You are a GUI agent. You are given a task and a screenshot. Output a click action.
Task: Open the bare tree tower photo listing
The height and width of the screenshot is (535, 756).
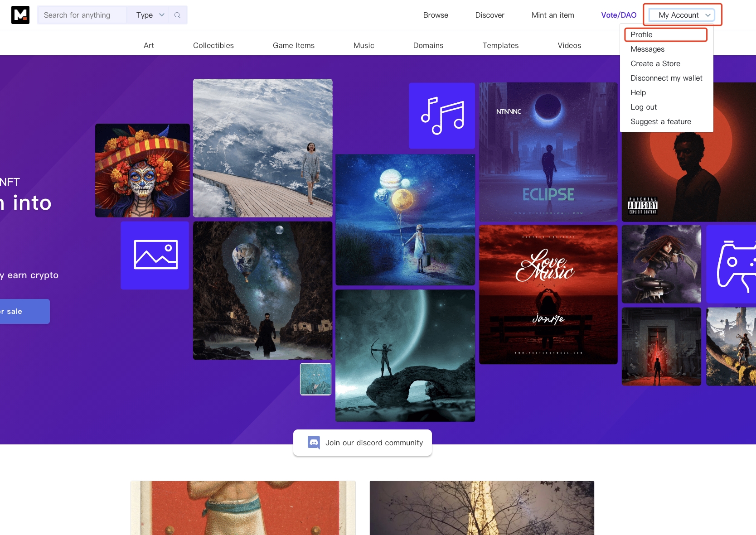[x=482, y=508]
